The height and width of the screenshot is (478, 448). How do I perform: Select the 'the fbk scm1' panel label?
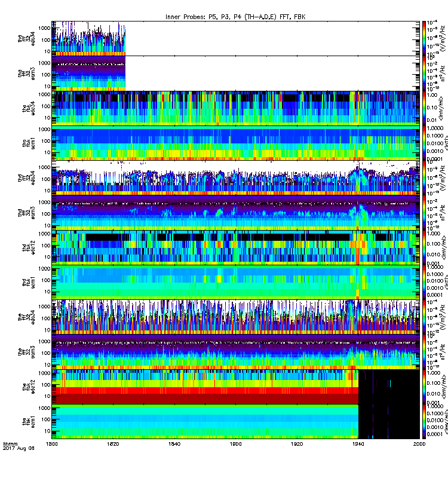[x=29, y=422]
